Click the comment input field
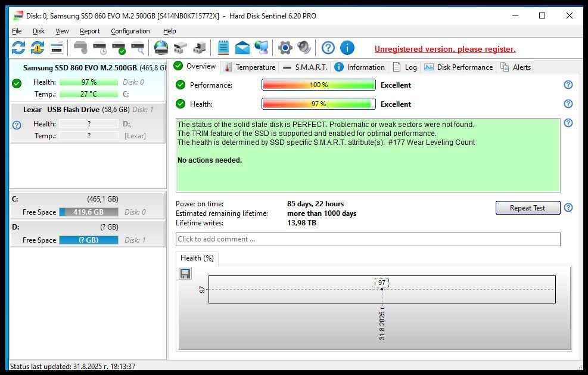Screen dimensions: 588x375 tap(368, 239)
